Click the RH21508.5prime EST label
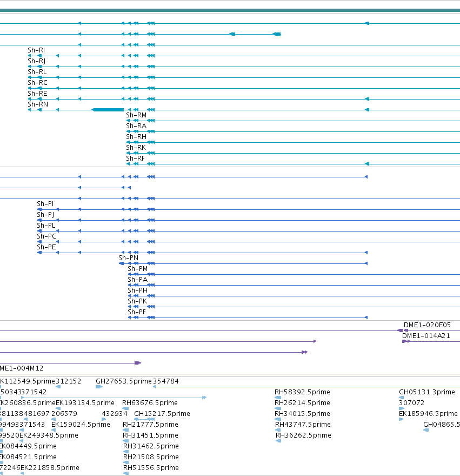 point(151,457)
